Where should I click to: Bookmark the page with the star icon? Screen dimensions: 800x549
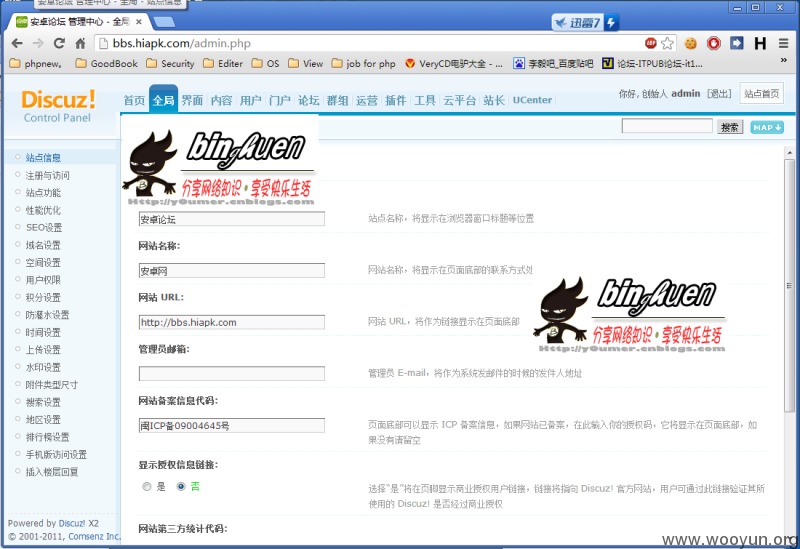(x=667, y=43)
